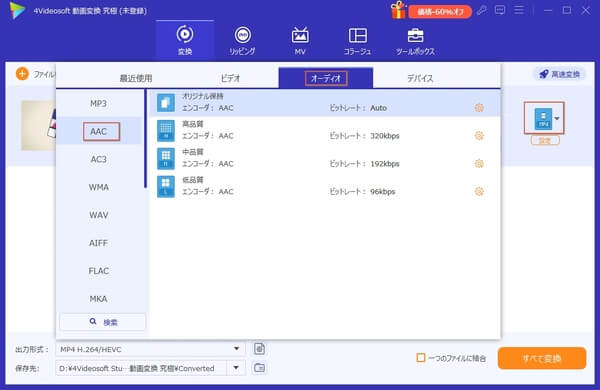This screenshot has width=600, height=390.
Task: Click the 60% off discount banner
Action: 440,12
